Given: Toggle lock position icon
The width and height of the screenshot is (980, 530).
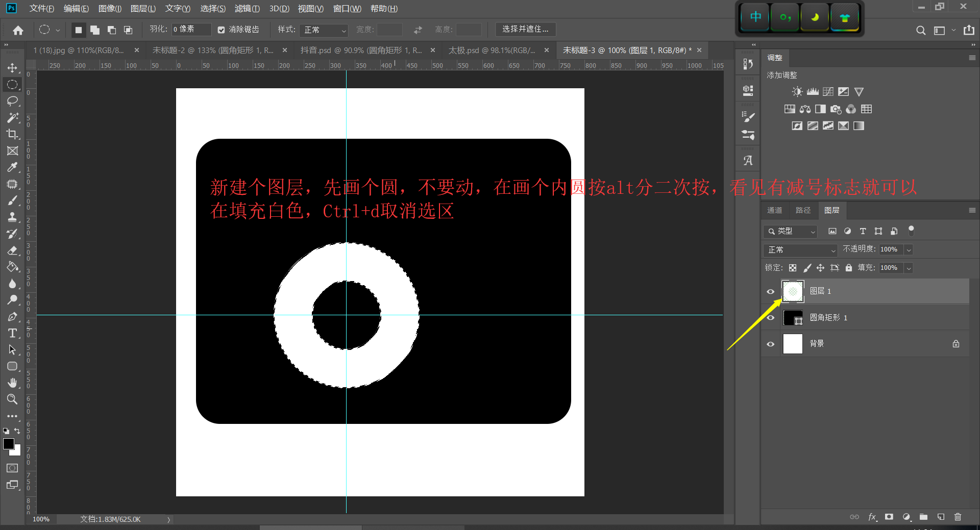Looking at the screenshot, I should tap(820, 268).
